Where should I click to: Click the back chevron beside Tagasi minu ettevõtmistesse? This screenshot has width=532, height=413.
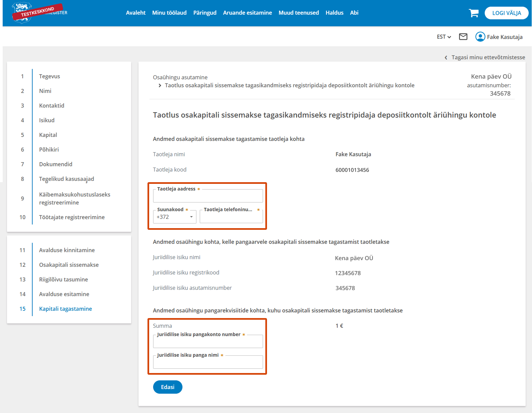[x=446, y=58]
